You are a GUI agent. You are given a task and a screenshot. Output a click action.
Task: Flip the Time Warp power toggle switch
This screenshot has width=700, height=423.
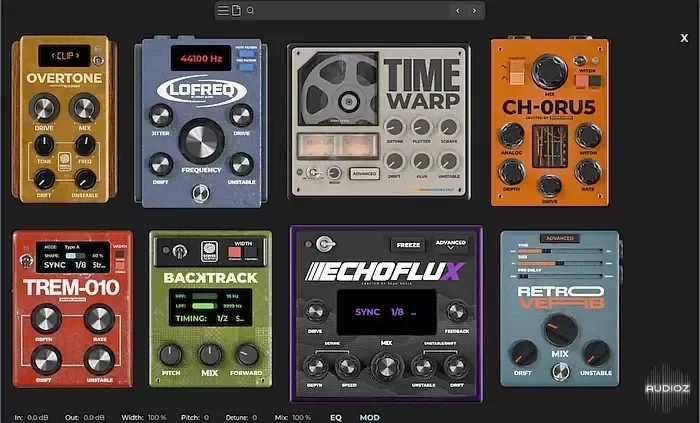point(313,172)
